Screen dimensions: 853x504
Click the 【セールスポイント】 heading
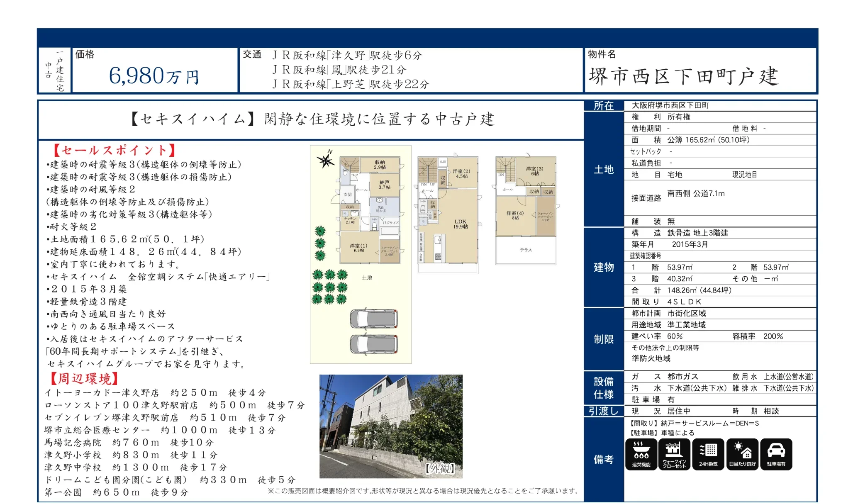(115, 150)
